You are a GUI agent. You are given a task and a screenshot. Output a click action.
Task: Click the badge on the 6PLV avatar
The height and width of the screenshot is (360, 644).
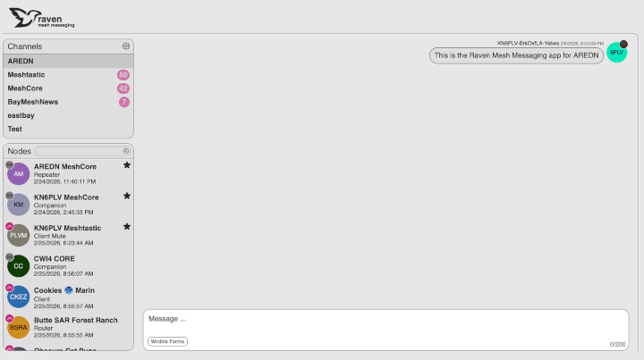pyautogui.click(x=623, y=45)
